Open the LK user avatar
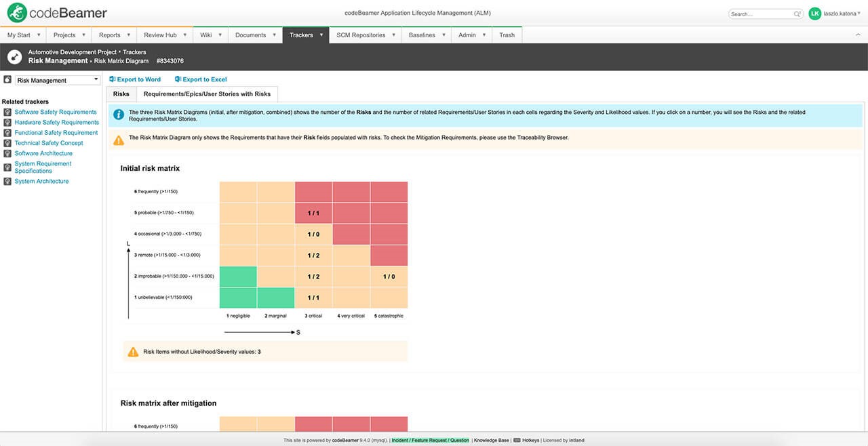 pyautogui.click(x=814, y=14)
